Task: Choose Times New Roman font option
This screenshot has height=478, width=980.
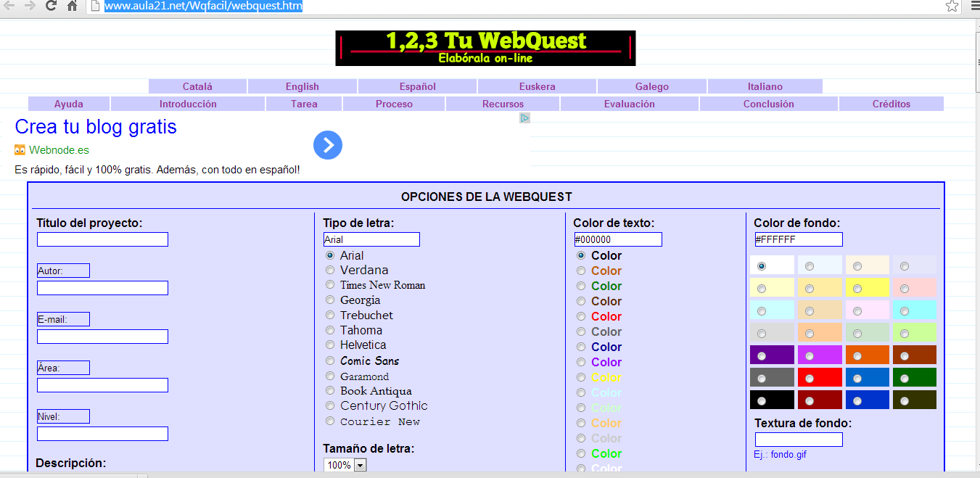Action: point(330,285)
